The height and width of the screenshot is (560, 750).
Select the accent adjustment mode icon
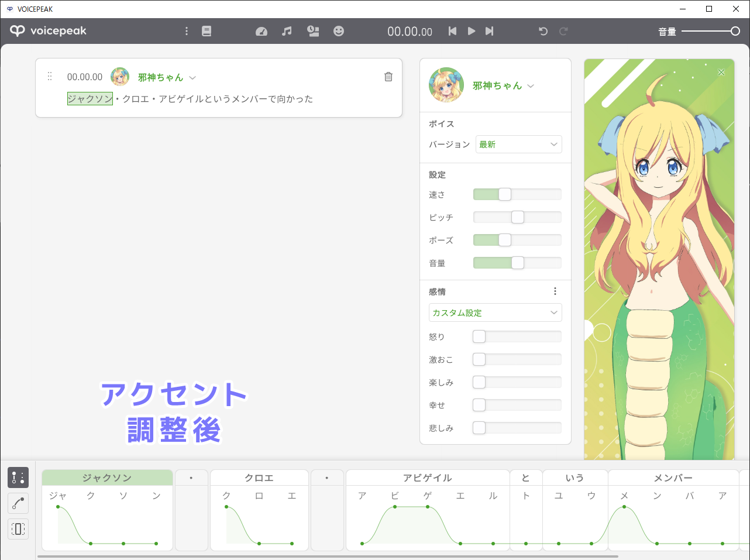[18, 477]
